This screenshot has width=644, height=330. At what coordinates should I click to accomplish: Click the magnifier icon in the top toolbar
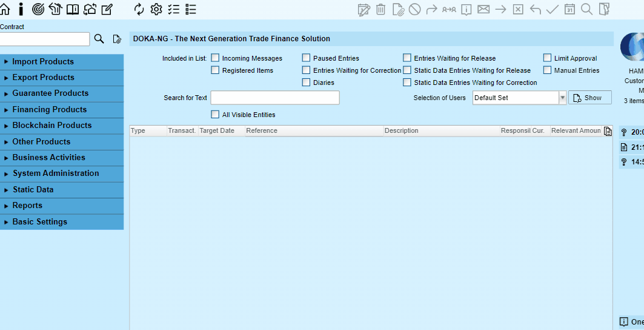point(587,9)
